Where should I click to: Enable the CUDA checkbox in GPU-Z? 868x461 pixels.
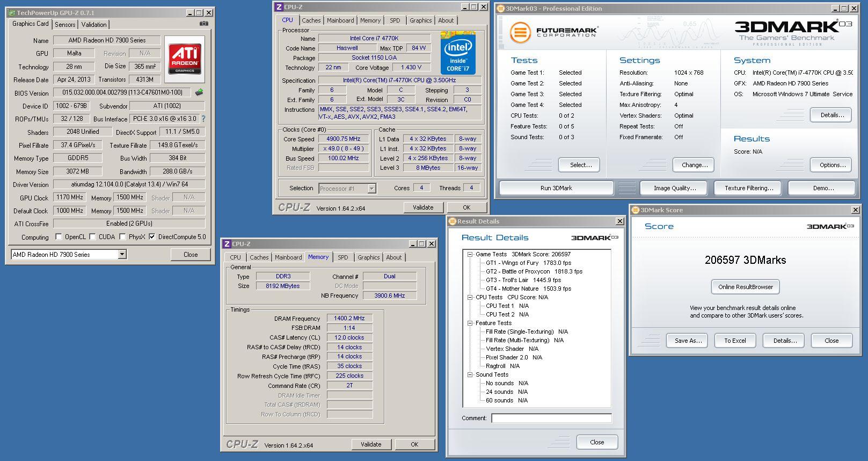(x=93, y=236)
